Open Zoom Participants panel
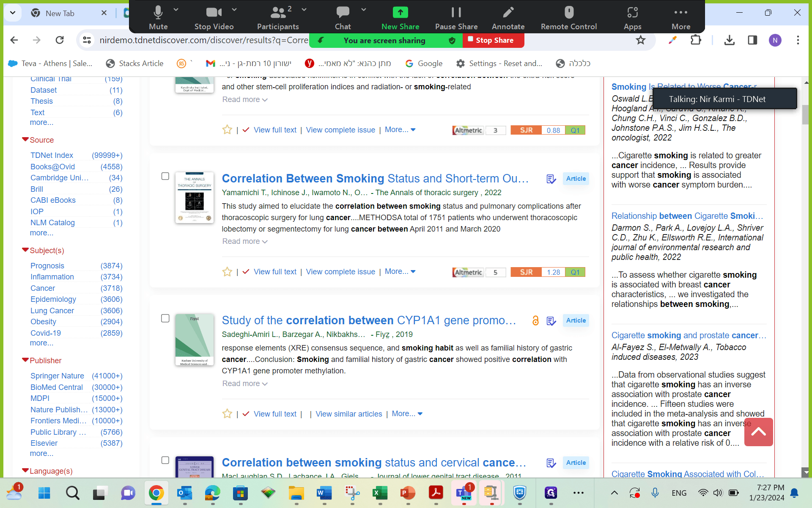This screenshot has height=508, width=812. (278, 18)
